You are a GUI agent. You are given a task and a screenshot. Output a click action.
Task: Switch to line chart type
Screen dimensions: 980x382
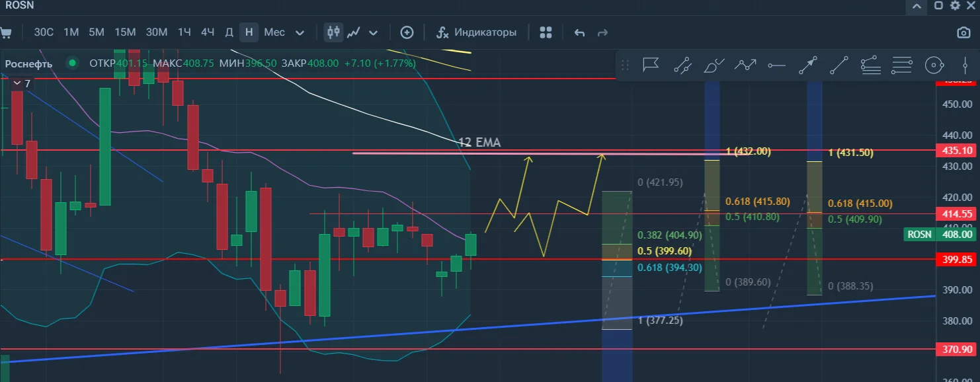pyautogui.click(x=354, y=32)
